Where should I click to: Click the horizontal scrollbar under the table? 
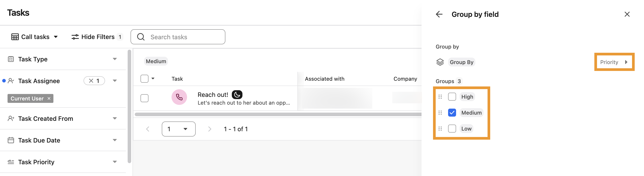[x=278, y=114]
